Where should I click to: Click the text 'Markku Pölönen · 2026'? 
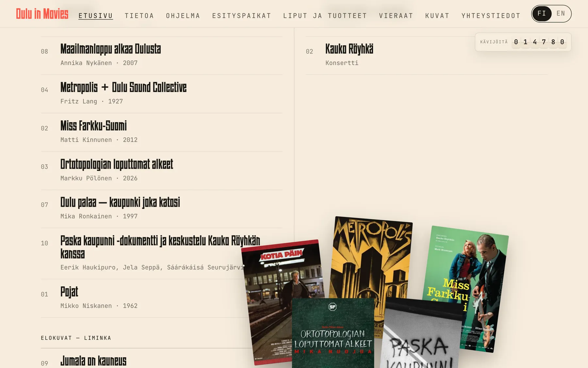coord(99,178)
